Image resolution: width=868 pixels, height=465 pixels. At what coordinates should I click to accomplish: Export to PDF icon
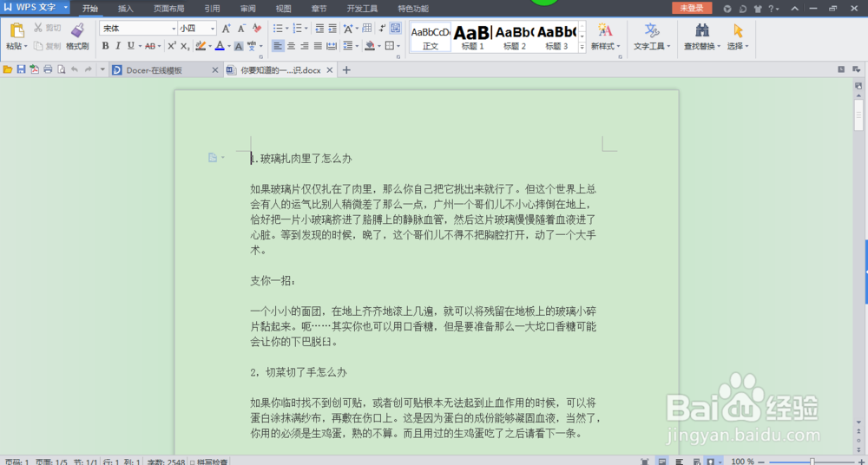click(35, 69)
